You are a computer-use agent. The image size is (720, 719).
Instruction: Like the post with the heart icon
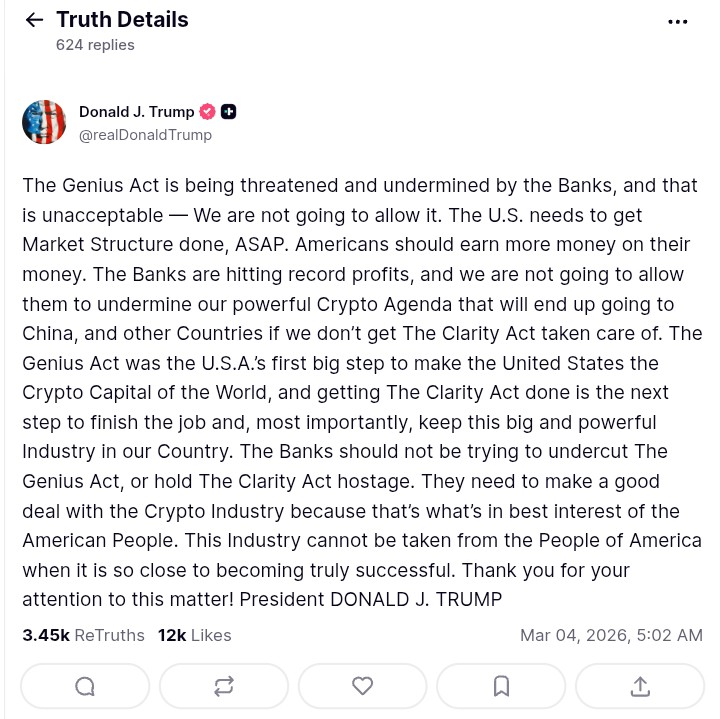[x=363, y=686]
